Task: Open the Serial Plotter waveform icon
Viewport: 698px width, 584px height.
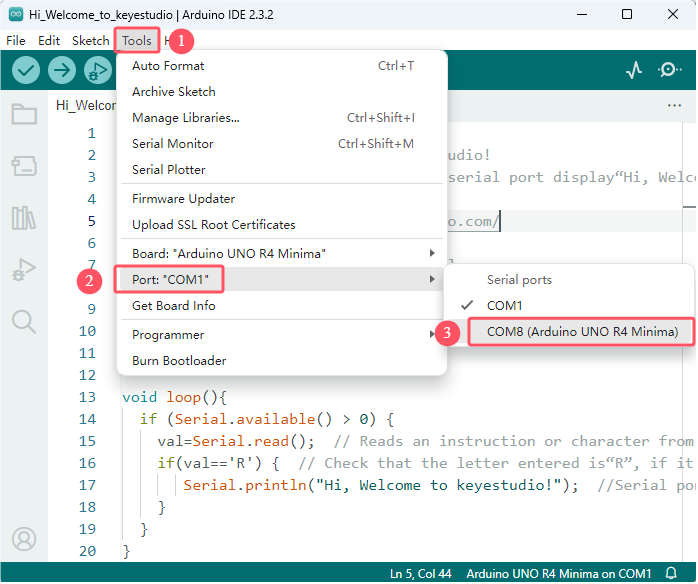Action: [634, 70]
